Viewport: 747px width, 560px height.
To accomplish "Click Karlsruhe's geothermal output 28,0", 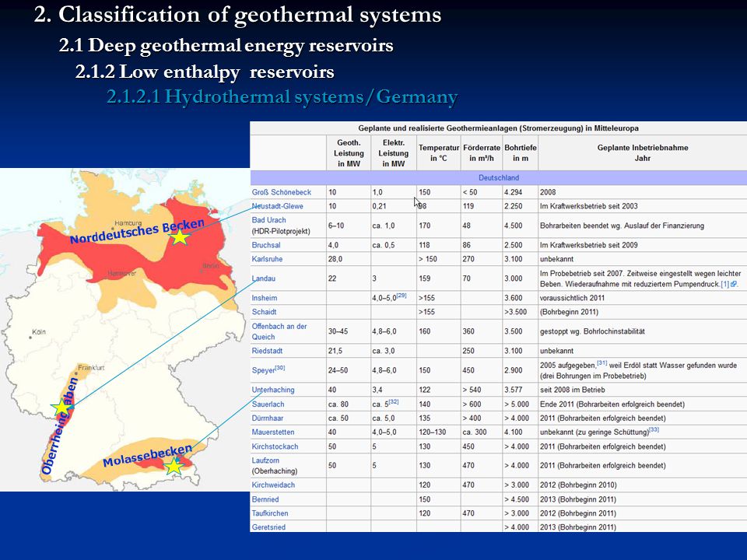I will (x=335, y=259).
